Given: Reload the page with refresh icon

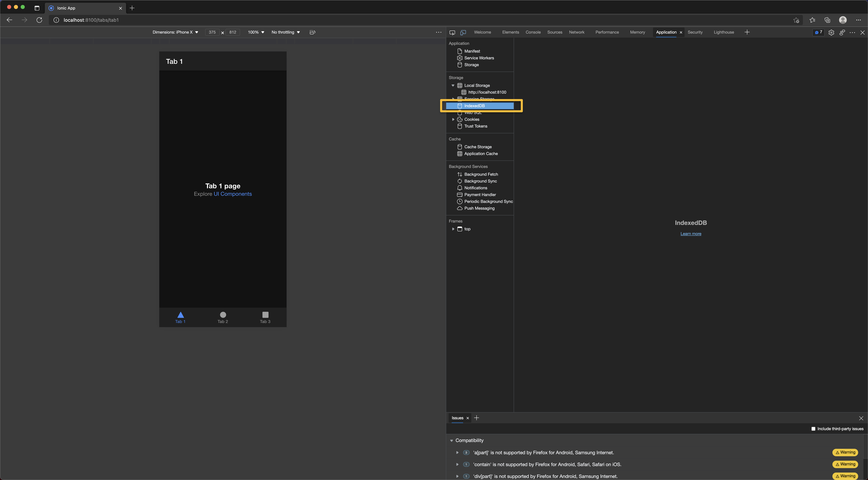Looking at the screenshot, I should tap(40, 20).
